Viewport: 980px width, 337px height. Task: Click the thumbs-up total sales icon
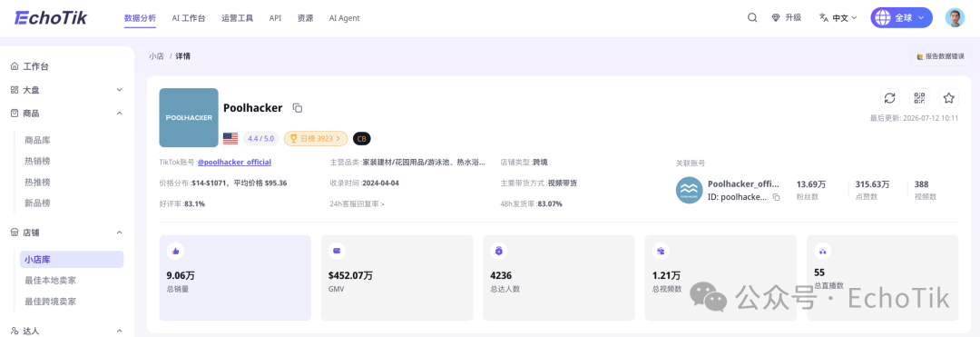(x=176, y=252)
